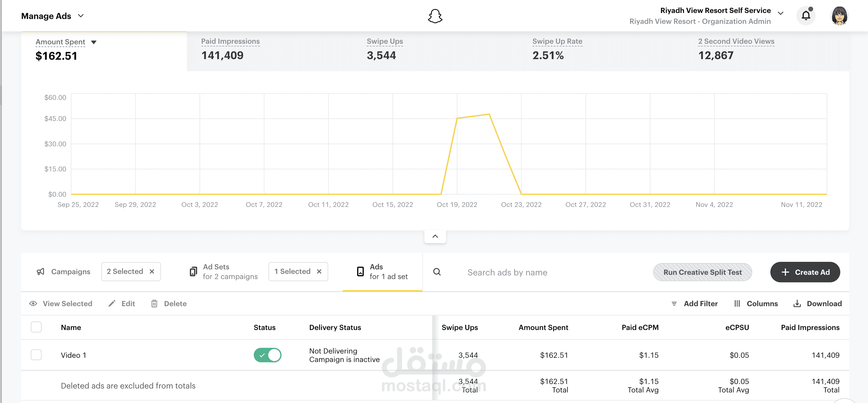Image resolution: width=868 pixels, height=403 pixels.
Task: Click the Edit pencil icon
Action: point(112,303)
